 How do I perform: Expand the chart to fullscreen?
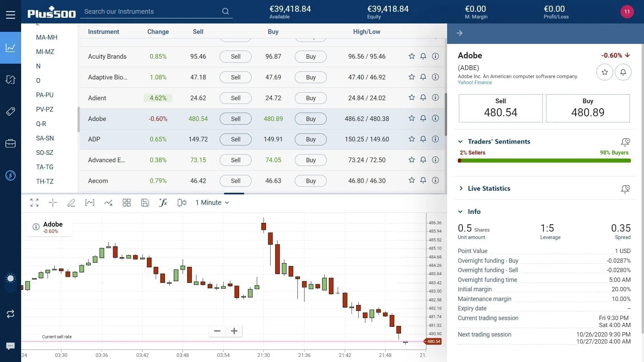pos(34,202)
